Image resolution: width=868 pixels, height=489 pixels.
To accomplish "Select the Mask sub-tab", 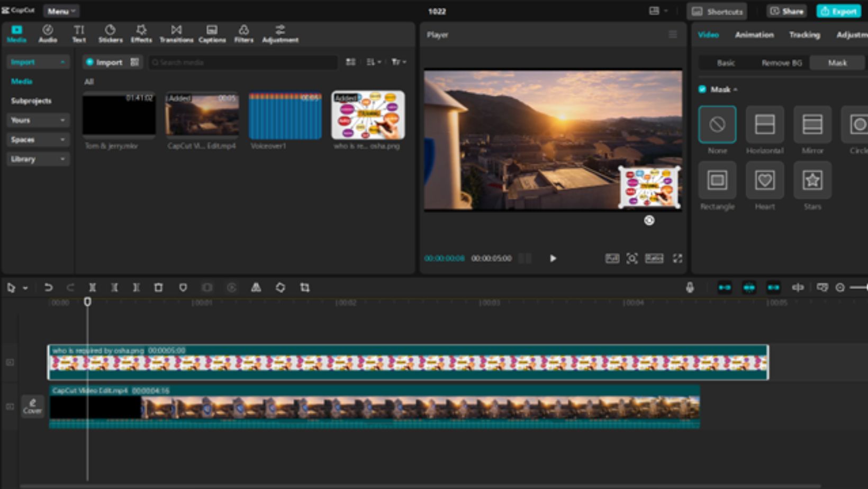I will (x=837, y=62).
